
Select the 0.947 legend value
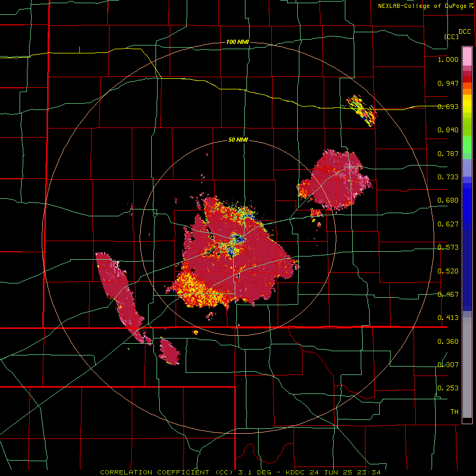(448, 83)
